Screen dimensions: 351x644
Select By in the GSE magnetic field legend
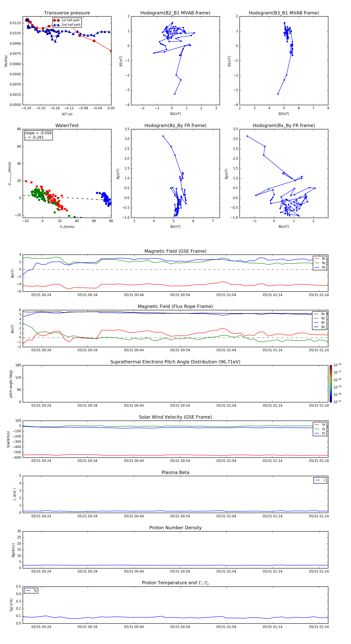tap(320, 263)
